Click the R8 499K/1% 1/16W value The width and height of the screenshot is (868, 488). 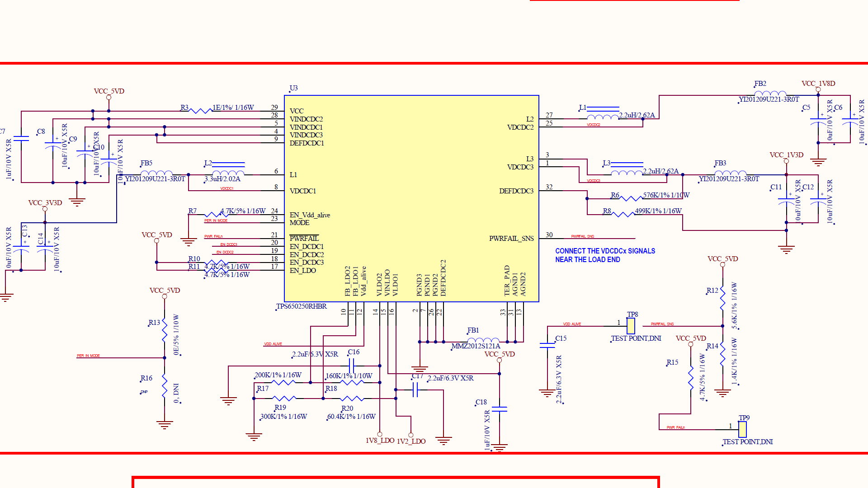point(658,211)
